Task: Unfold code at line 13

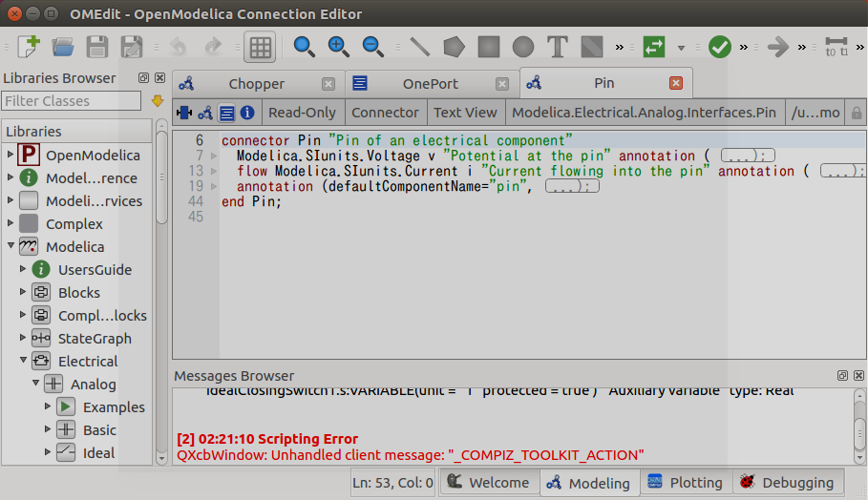Action: (214, 172)
